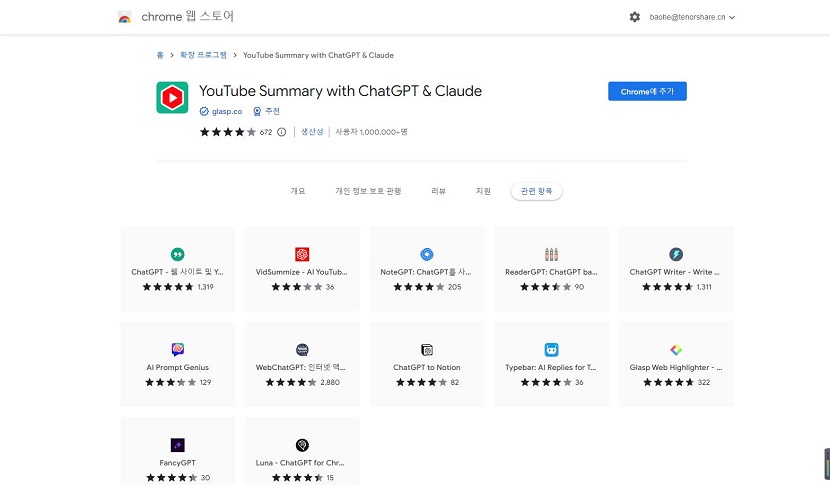
Task: Expand the baohe@tenorshare.cn account dropdown
Action: click(x=692, y=17)
